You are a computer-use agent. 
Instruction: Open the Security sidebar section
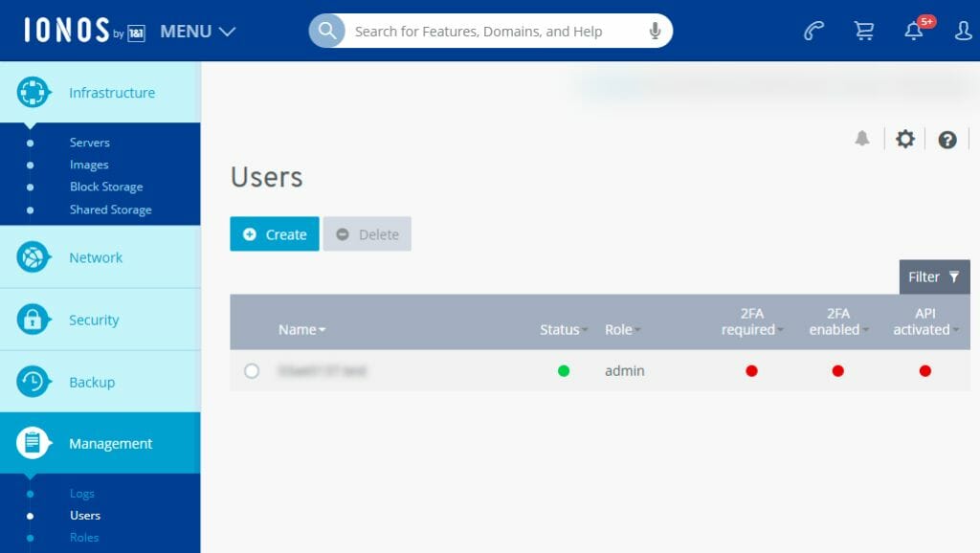(94, 320)
